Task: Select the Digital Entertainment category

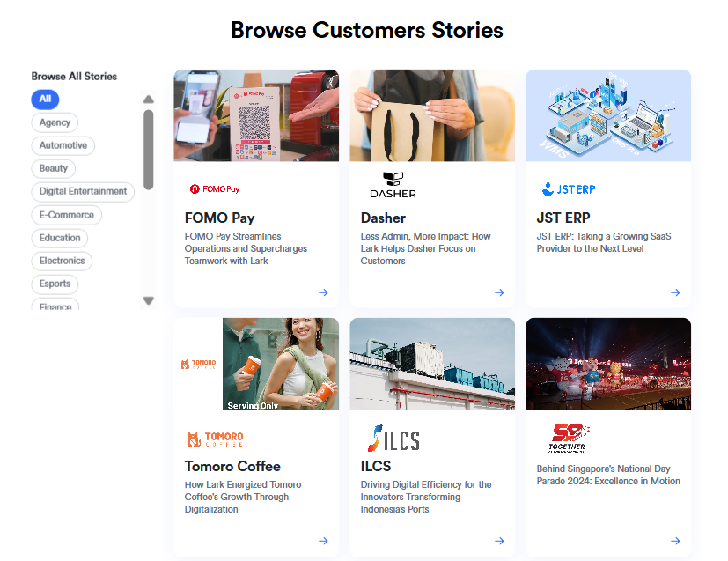Action: 83,191
